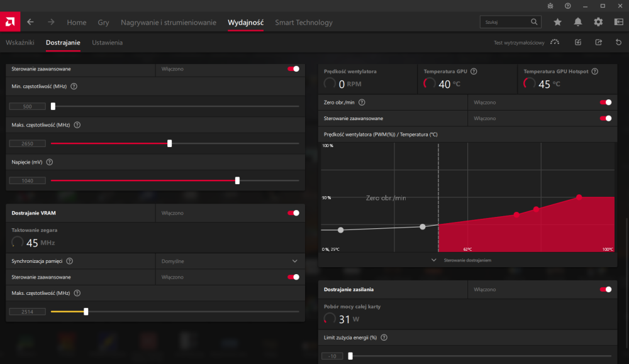Open favorites with the star icon
Image resolution: width=629 pixels, height=364 pixels.
pyautogui.click(x=557, y=22)
